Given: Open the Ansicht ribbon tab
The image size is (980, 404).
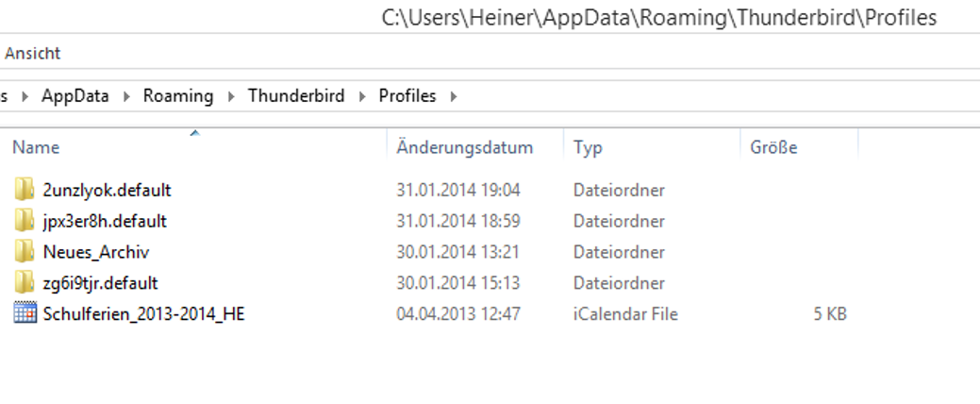Looking at the screenshot, I should [x=33, y=55].
